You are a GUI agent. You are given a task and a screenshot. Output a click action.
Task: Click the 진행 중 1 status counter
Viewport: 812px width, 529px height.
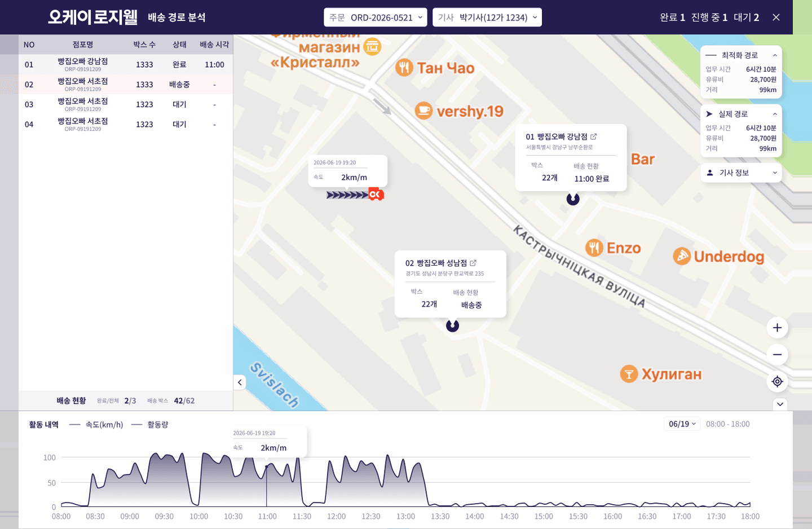click(x=709, y=17)
